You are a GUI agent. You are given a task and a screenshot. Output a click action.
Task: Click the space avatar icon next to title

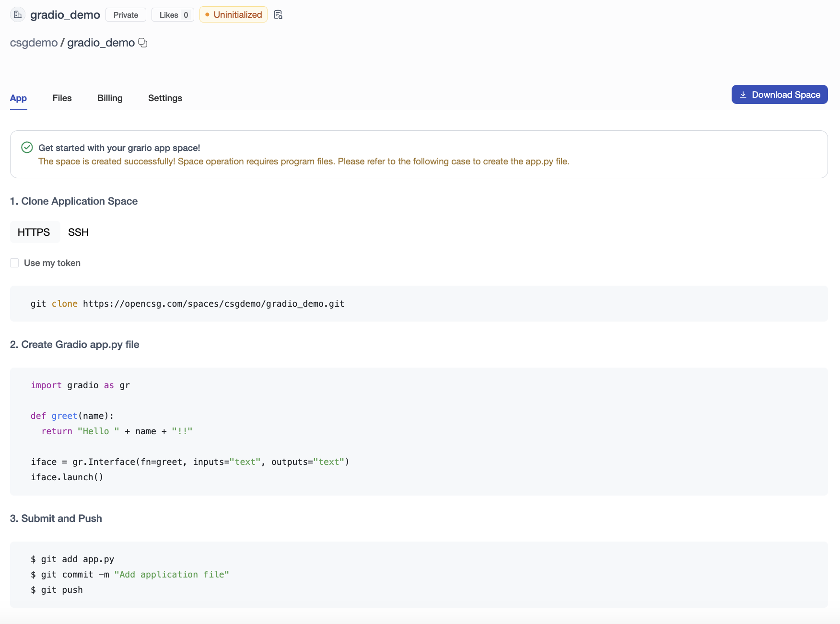(18, 15)
